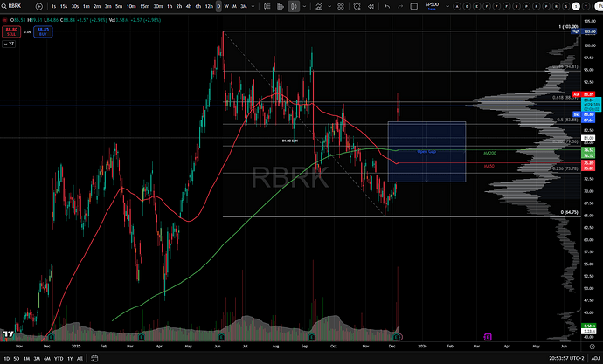Set the date range to 1Y
603x364 pixels.
point(70,358)
